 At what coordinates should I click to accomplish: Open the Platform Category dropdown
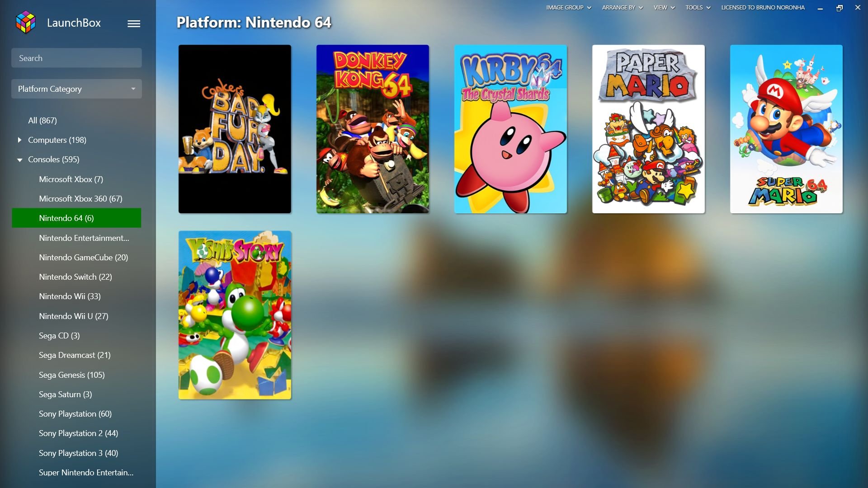coord(76,89)
